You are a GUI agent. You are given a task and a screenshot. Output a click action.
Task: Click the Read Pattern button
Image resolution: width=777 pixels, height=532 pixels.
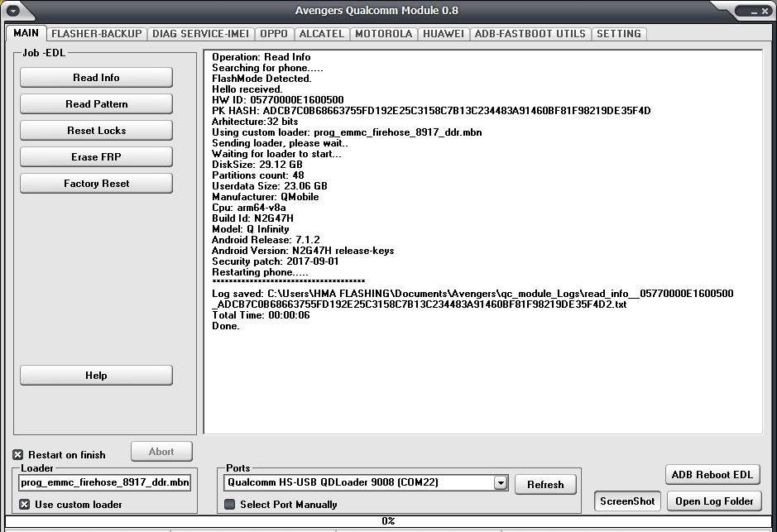click(96, 104)
